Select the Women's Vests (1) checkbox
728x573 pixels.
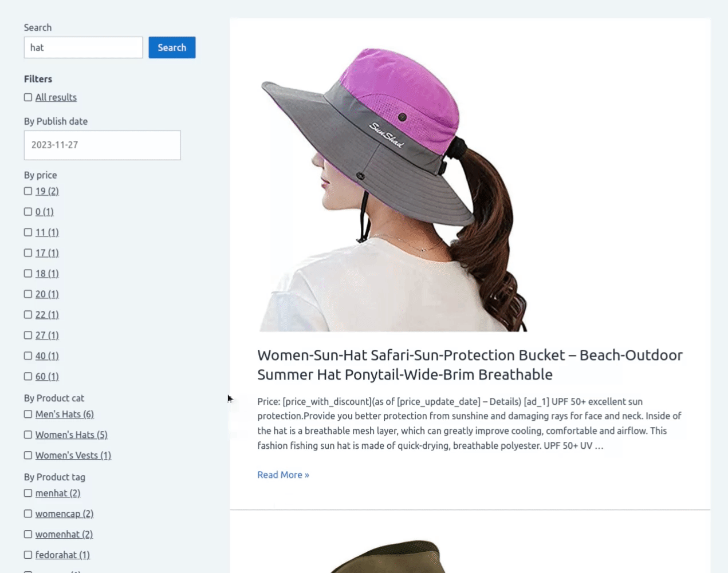tap(28, 456)
